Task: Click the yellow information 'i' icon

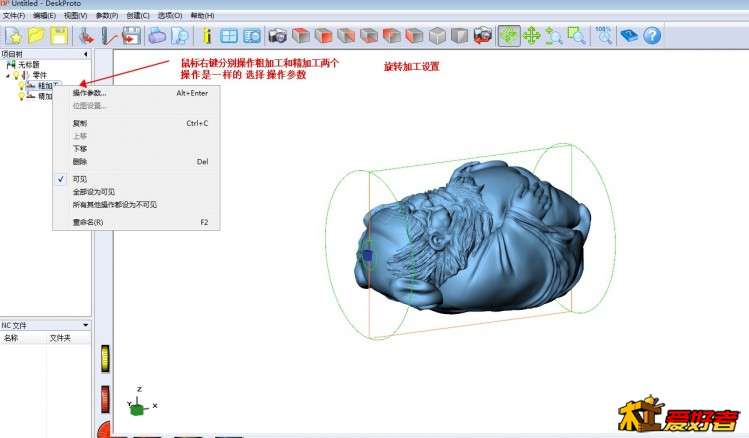Action: (207, 36)
